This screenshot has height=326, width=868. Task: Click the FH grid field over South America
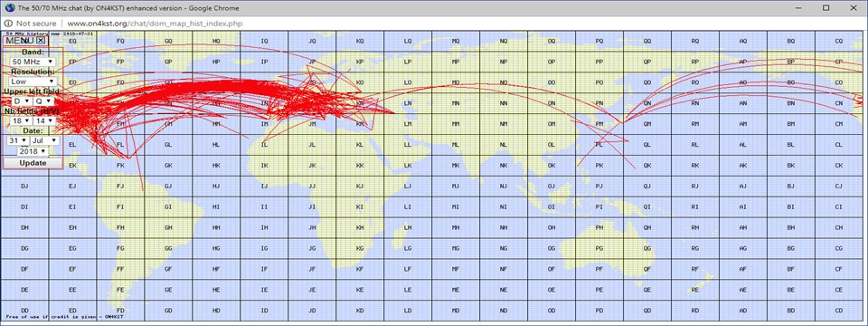pos(120,228)
